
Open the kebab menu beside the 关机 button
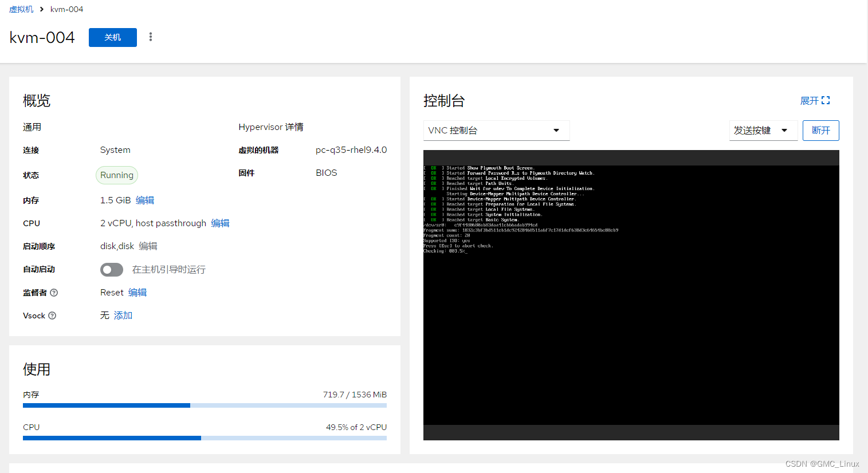[150, 37]
